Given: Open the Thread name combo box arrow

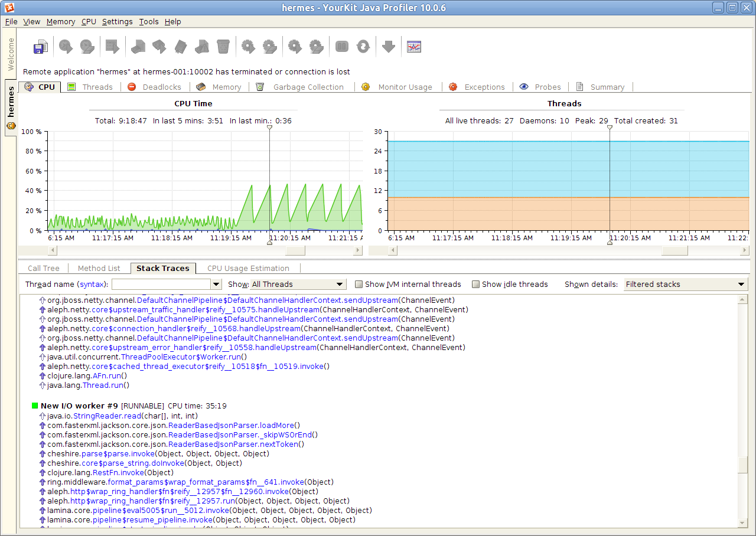Looking at the screenshot, I should [216, 285].
